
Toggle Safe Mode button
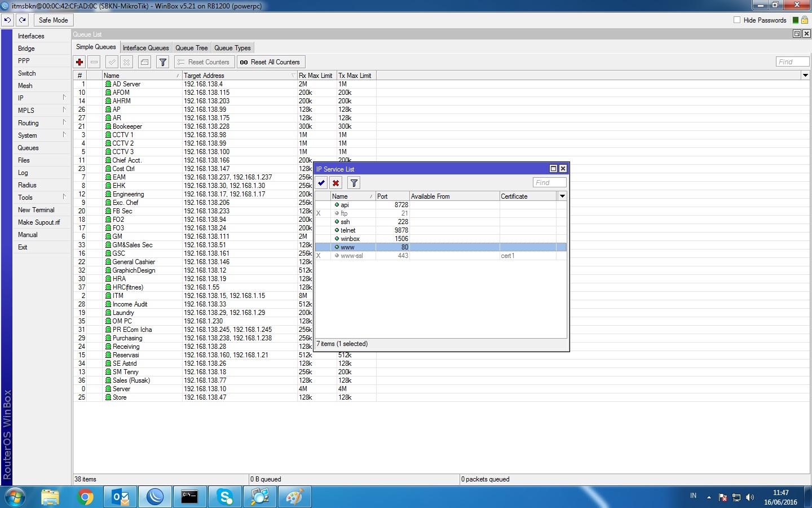(x=53, y=20)
